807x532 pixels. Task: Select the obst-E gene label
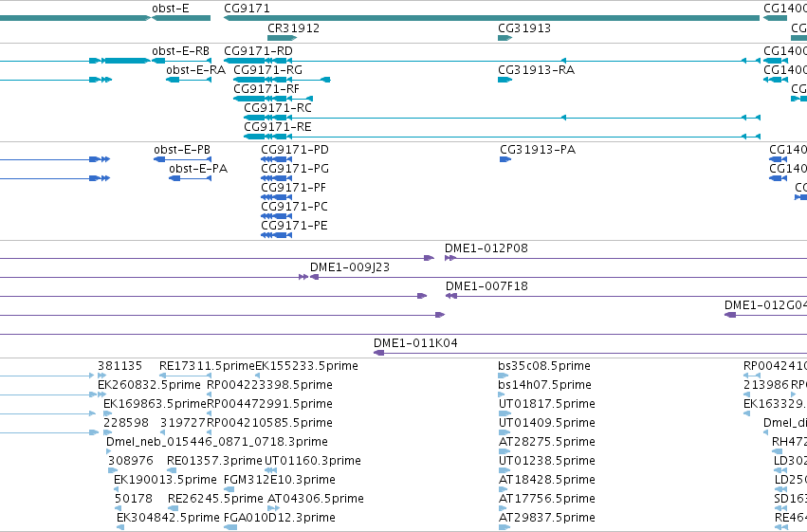pos(171,9)
